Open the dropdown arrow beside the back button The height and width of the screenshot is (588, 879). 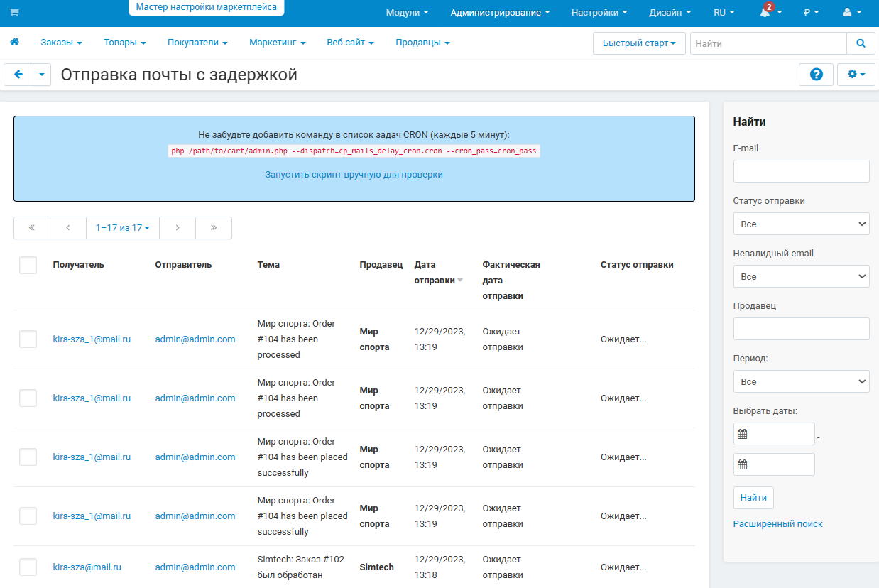click(42, 75)
